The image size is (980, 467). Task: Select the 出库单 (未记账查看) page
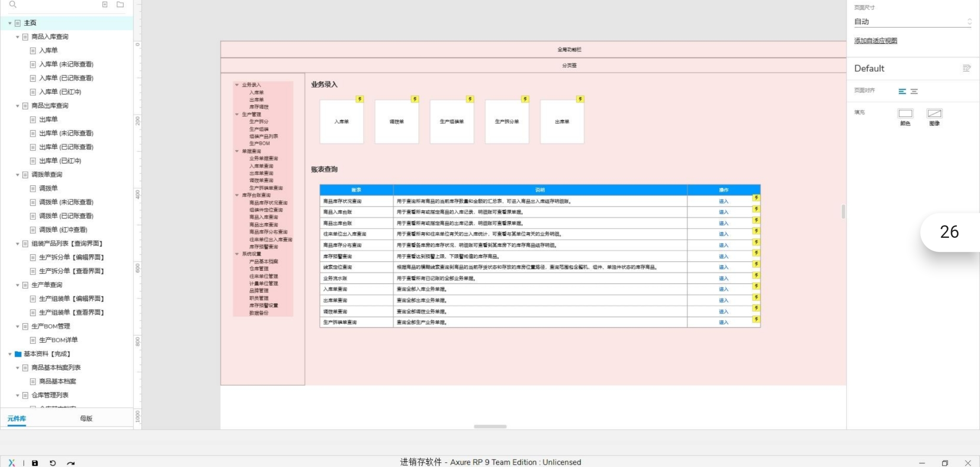coord(66,133)
